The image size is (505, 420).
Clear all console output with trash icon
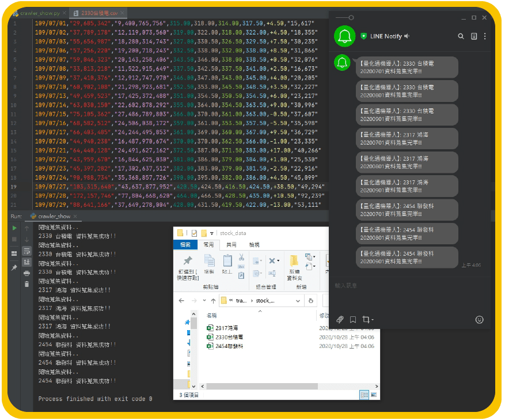tap(26, 284)
